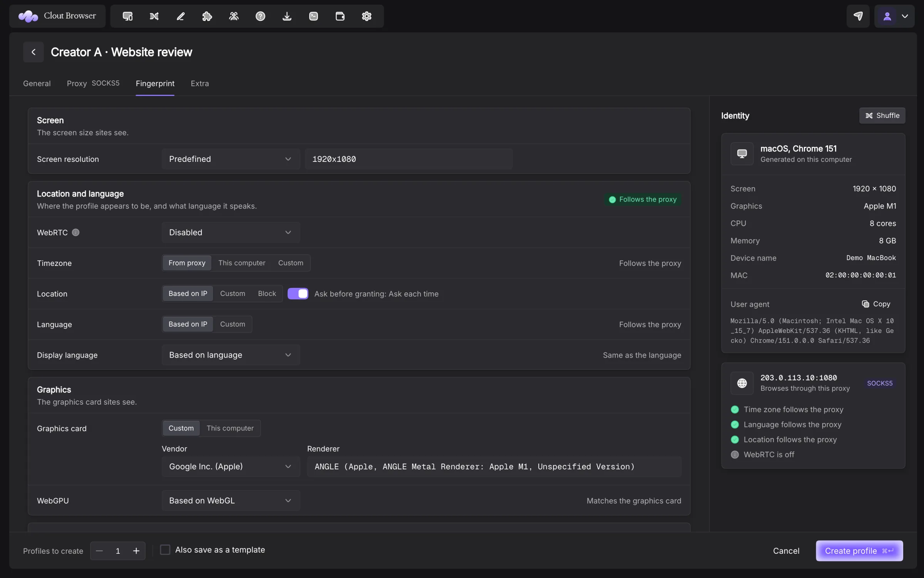Open the devices icon in the toolbar

click(127, 16)
